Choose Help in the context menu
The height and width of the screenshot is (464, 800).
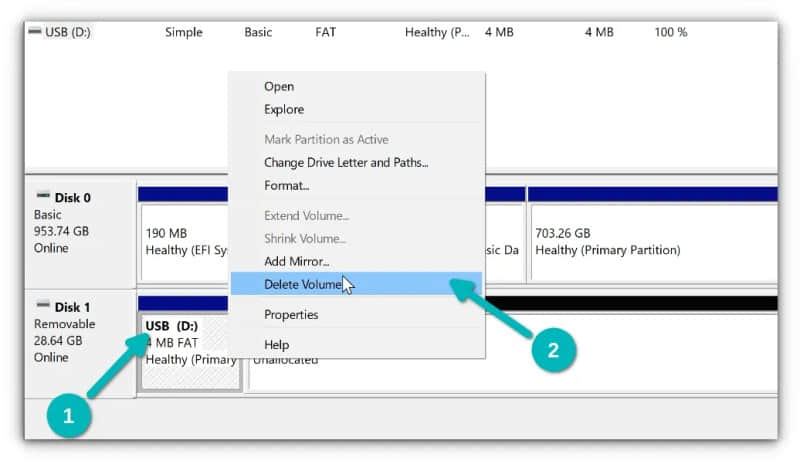[x=277, y=345]
